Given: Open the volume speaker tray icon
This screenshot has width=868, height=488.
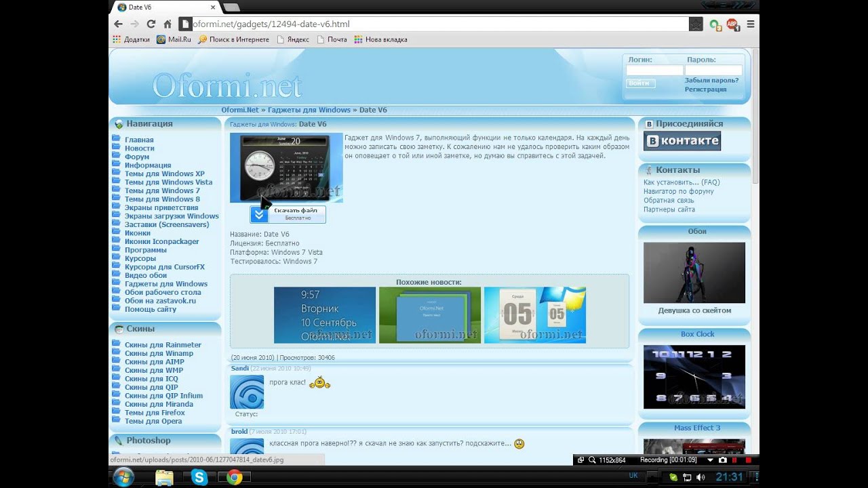Looking at the screenshot, I should (701, 477).
